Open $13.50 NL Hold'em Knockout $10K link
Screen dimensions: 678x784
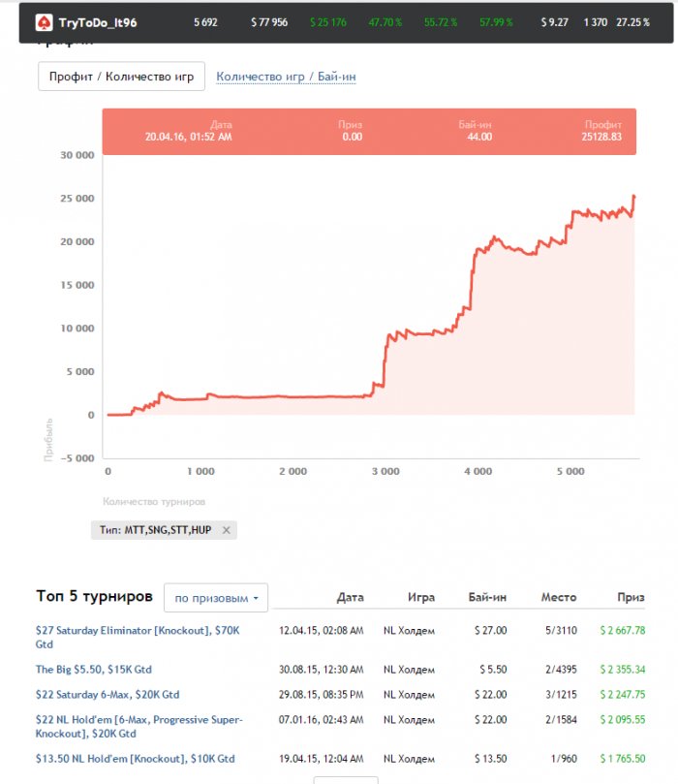(135, 759)
